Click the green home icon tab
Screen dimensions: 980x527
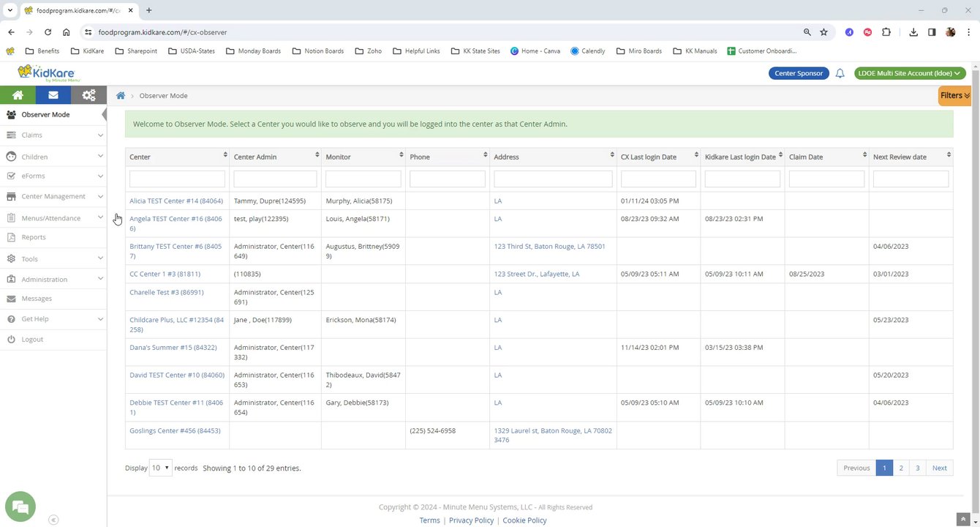pyautogui.click(x=18, y=95)
